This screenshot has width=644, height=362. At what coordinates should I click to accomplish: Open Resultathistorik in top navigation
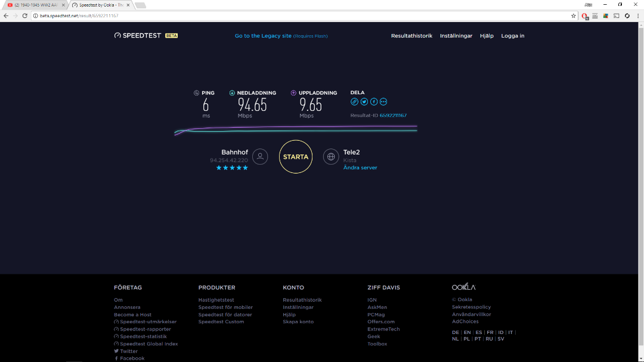click(411, 36)
